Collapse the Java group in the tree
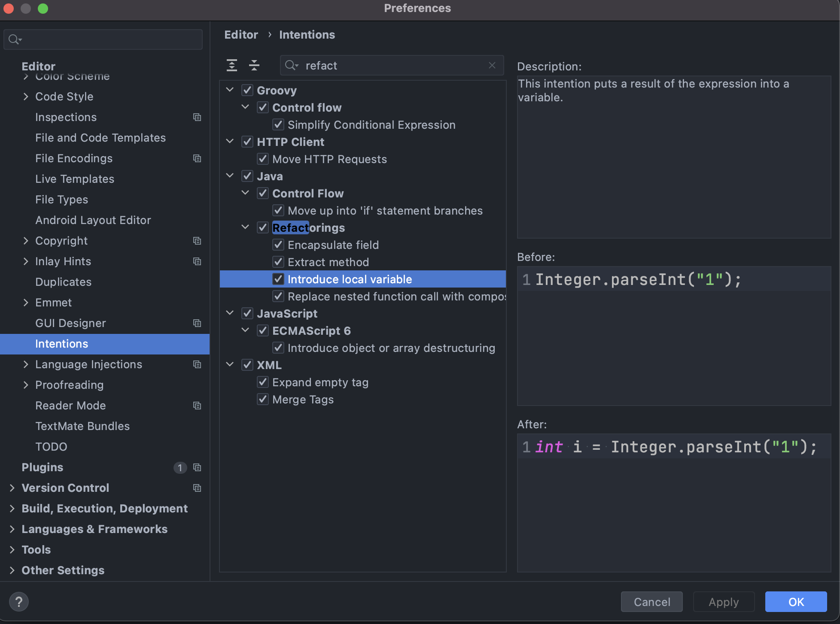 pyautogui.click(x=230, y=176)
